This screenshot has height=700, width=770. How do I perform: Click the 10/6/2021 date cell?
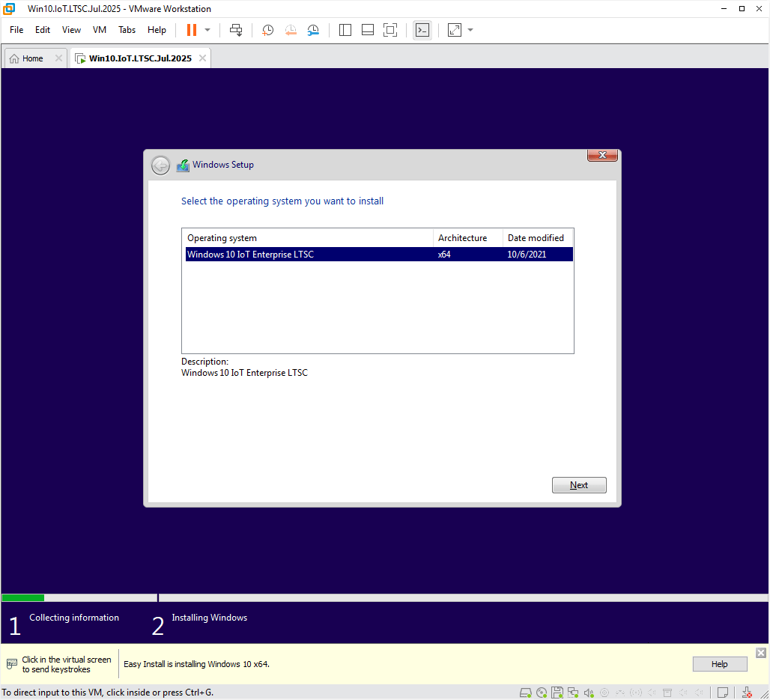(527, 255)
